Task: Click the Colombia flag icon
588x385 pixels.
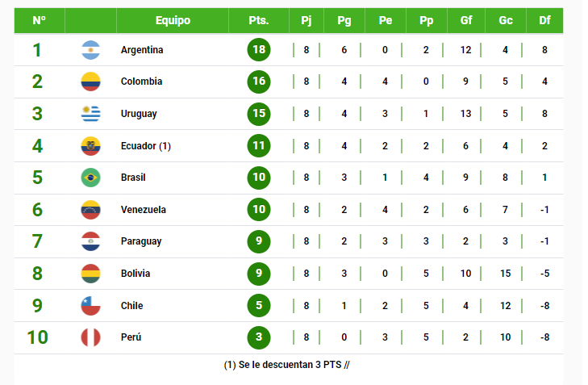Action: pos(90,82)
